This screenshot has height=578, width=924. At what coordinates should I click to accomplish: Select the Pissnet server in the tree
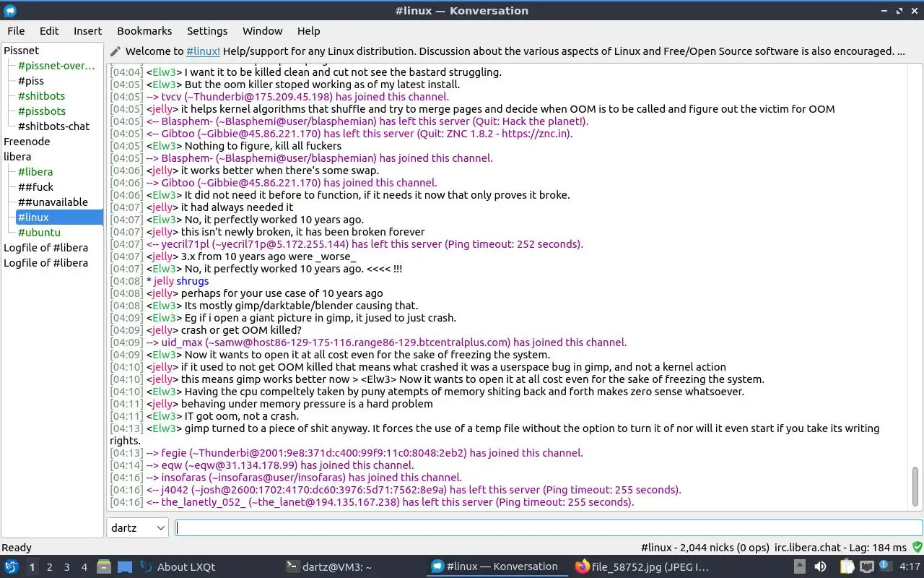click(22, 51)
